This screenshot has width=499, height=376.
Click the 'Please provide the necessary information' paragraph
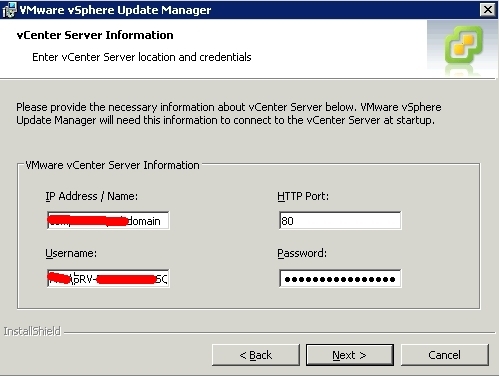pyautogui.click(x=229, y=113)
